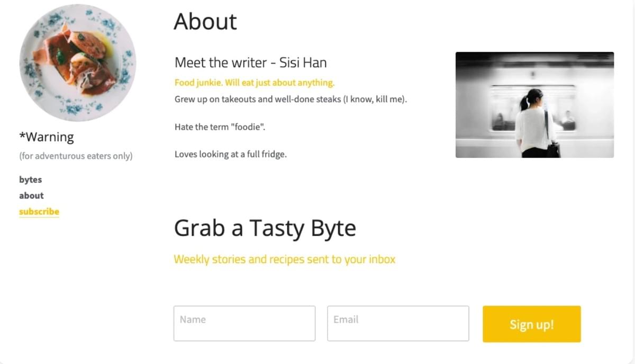Click the About page heading
635x364 pixels.
(x=205, y=22)
